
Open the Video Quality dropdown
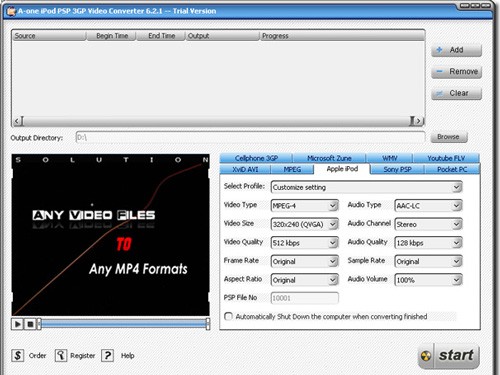pos(305,243)
